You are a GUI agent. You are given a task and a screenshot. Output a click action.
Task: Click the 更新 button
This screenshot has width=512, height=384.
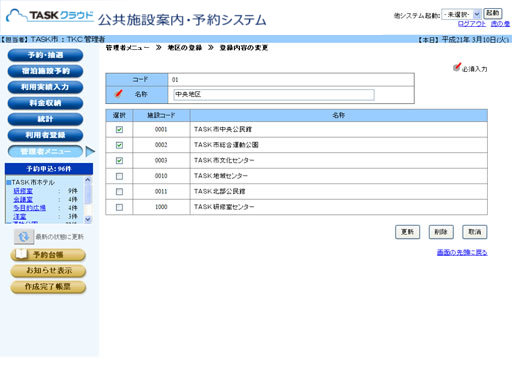(x=407, y=232)
